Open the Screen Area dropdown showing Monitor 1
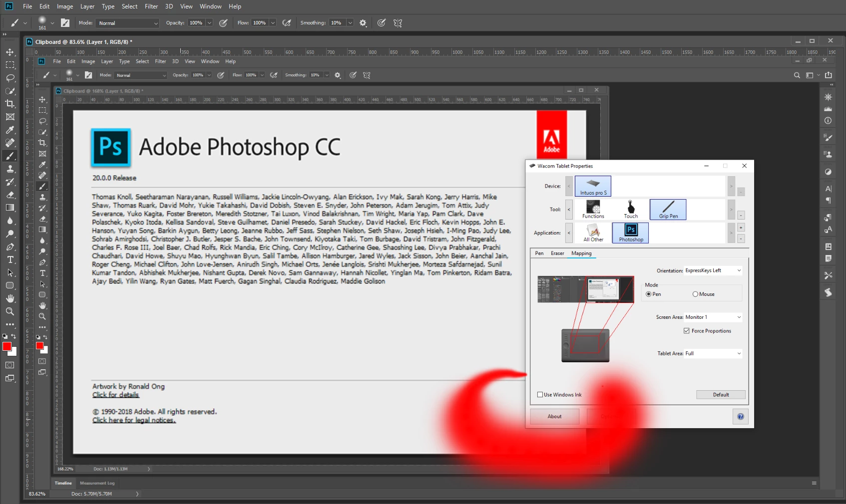The height and width of the screenshot is (504, 846). [713, 317]
